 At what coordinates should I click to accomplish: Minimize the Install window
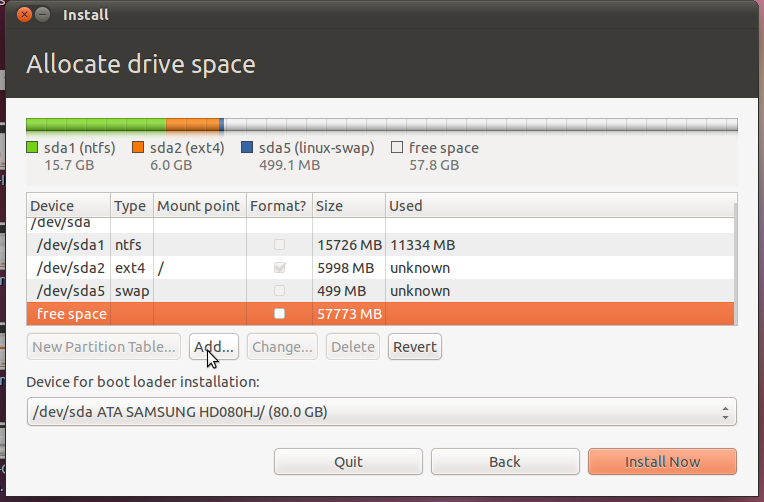coord(43,15)
